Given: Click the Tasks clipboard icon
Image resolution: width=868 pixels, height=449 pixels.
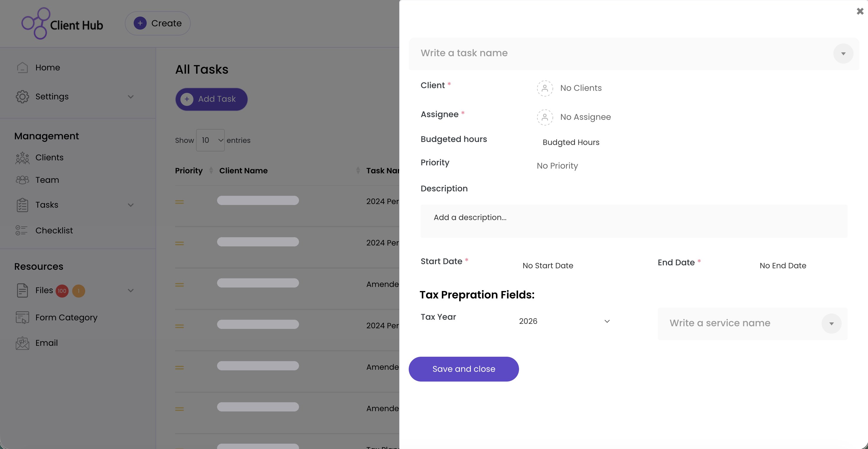Looking at the screenshot, I should click(x=22, y=205).
